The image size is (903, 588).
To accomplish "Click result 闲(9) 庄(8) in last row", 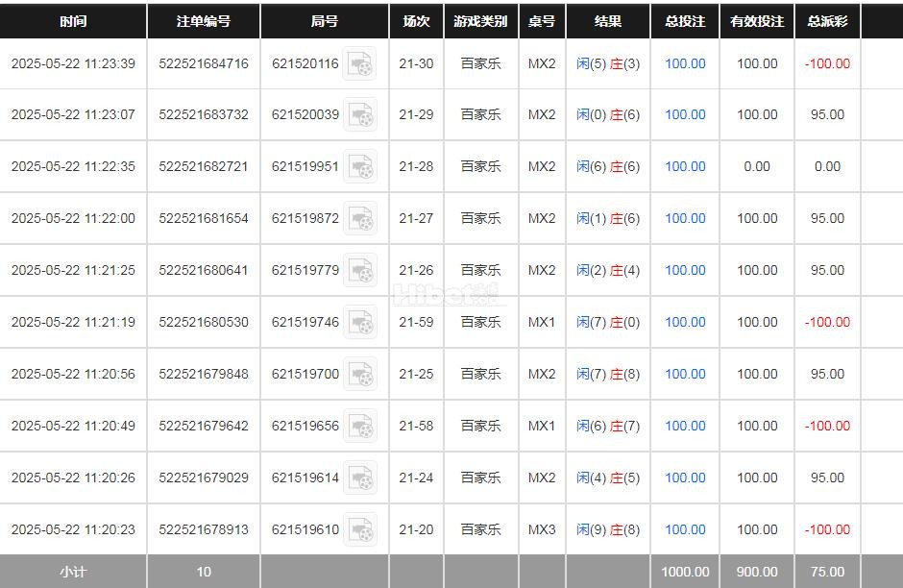I will 608,529.
